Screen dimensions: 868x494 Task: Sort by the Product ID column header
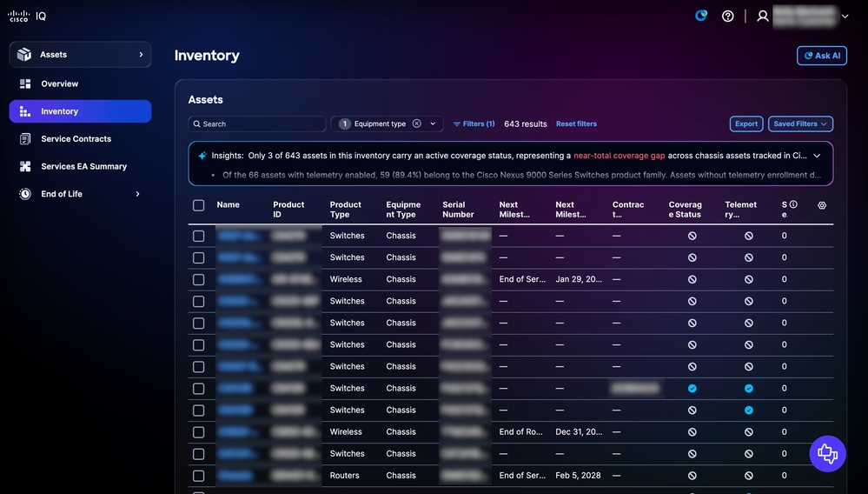pos(288,210)
